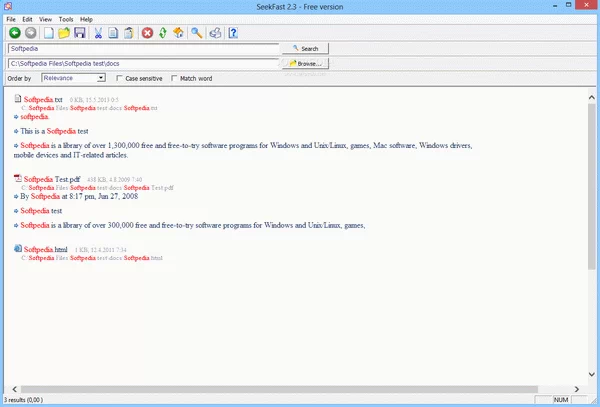
Task: Click the horizontal scrollbar right arrow
Action: pos(577,389)
